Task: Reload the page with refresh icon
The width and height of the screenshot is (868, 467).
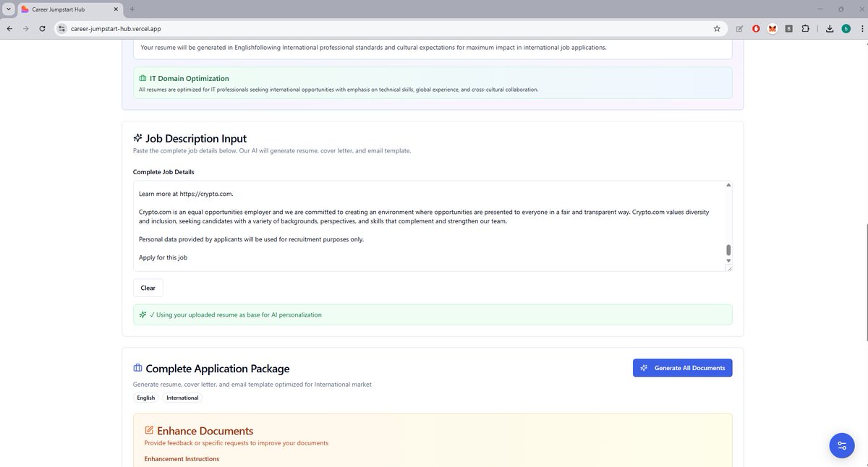Action: pyautogui.click(x=43, y=28)
